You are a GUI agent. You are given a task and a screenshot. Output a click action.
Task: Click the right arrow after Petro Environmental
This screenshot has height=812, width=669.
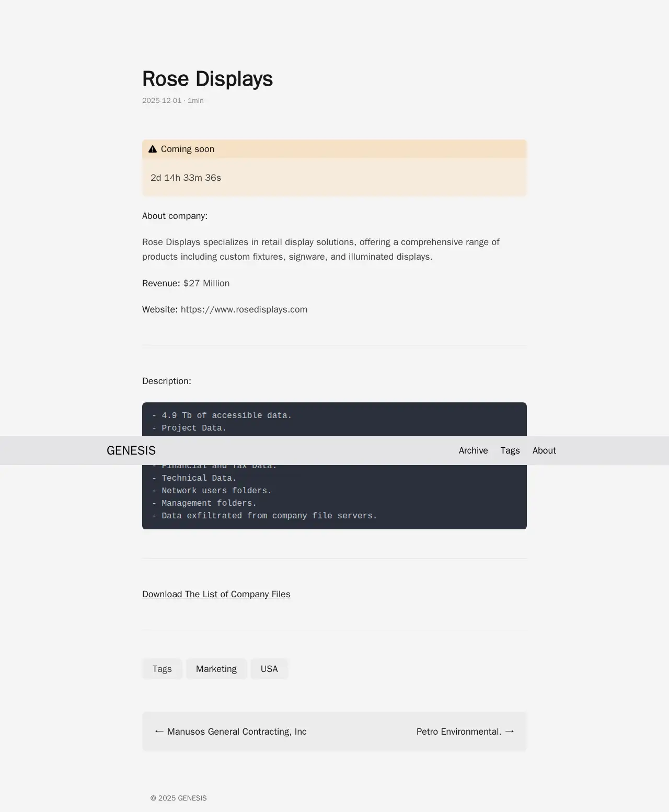click(510, 731)
